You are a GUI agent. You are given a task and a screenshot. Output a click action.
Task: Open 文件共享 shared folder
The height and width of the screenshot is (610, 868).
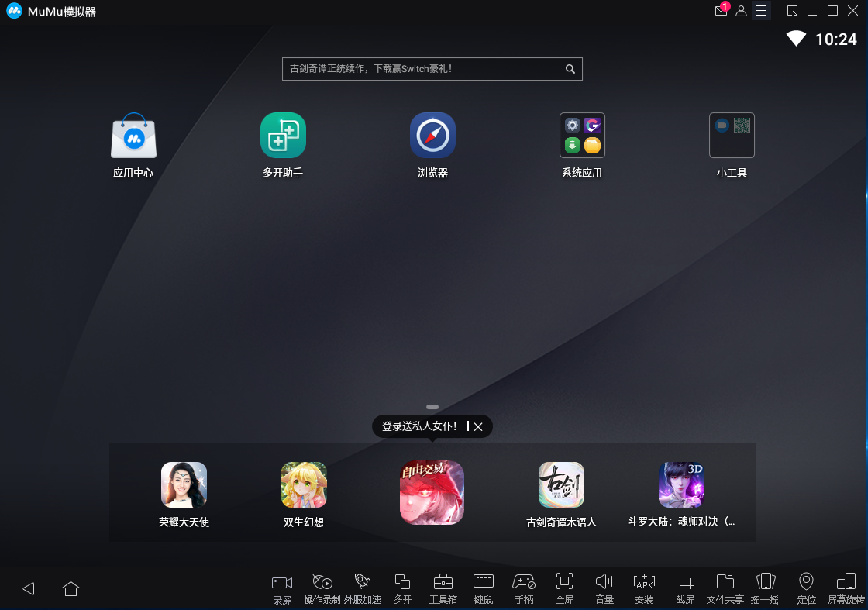pyautogui.click(x=725, y=588)
